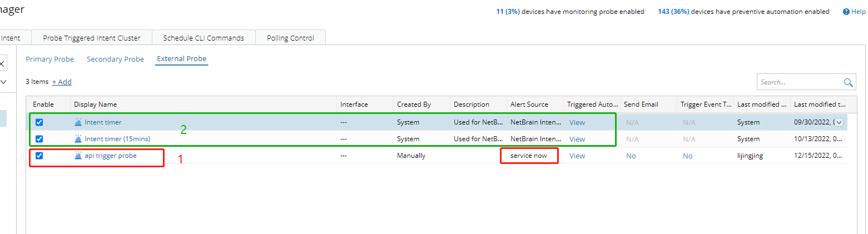This screenshot has height=234, width=868.
Task: Select the Polling Control tab
Action: [290, 38]
